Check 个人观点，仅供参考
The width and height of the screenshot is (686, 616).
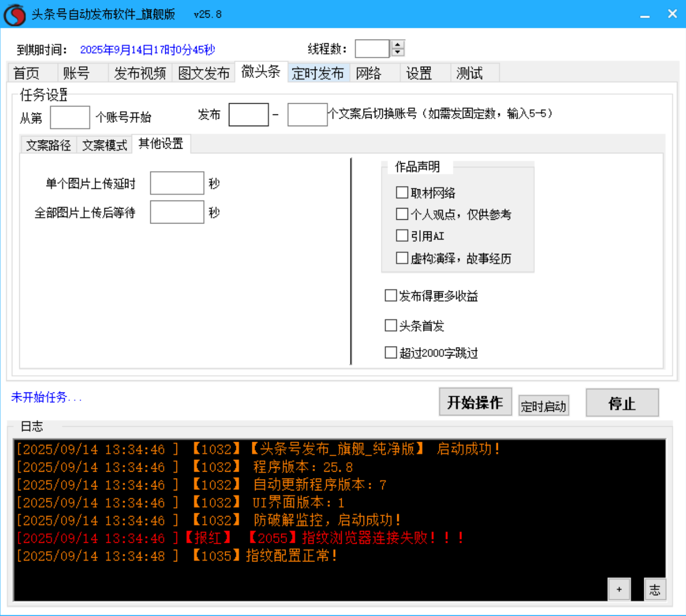[402, 214]
